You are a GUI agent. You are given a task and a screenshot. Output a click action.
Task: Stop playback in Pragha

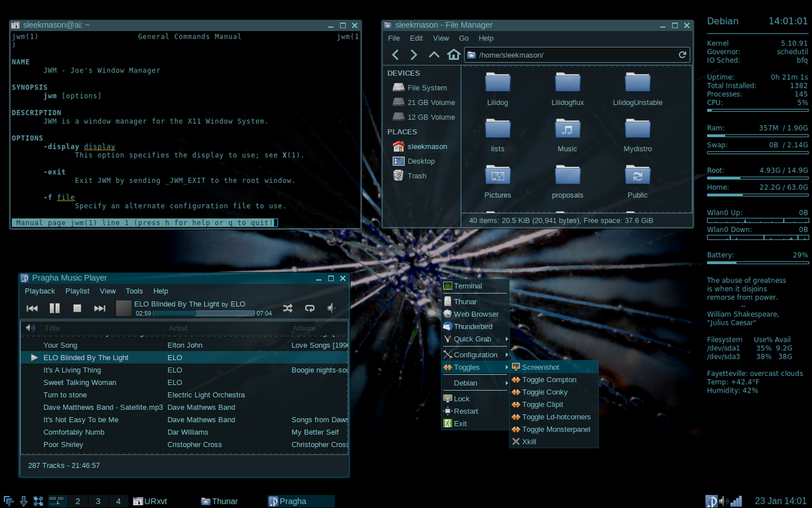tap(77, 309)
